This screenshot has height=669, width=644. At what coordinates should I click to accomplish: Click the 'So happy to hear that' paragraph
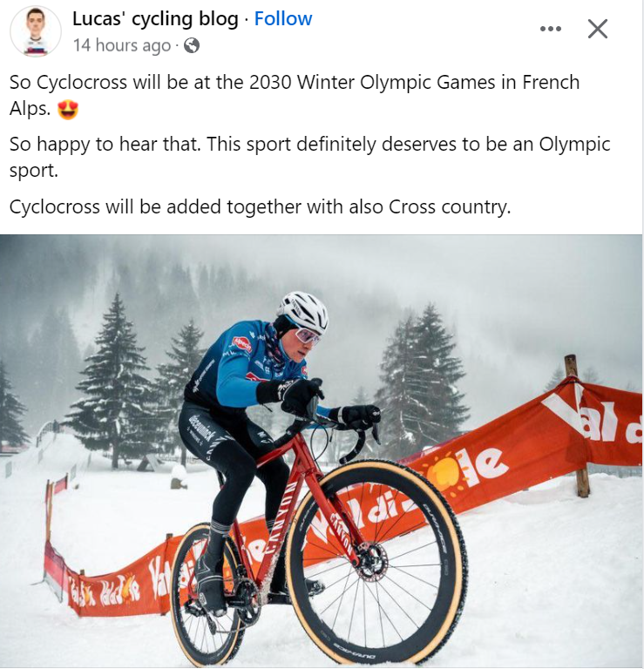310,157
